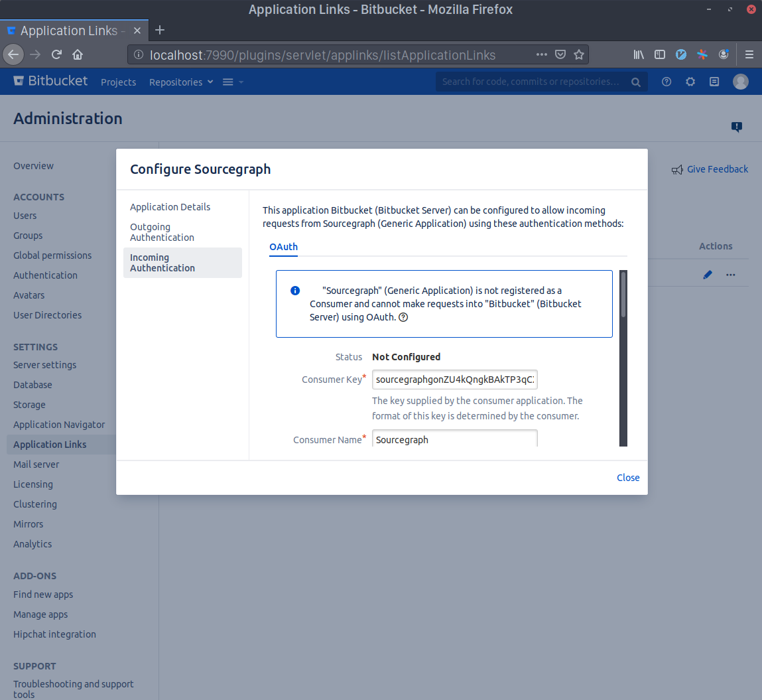762x700 pixels.
Task: Go to Firefox home page icon
Action: click(78, 54)
